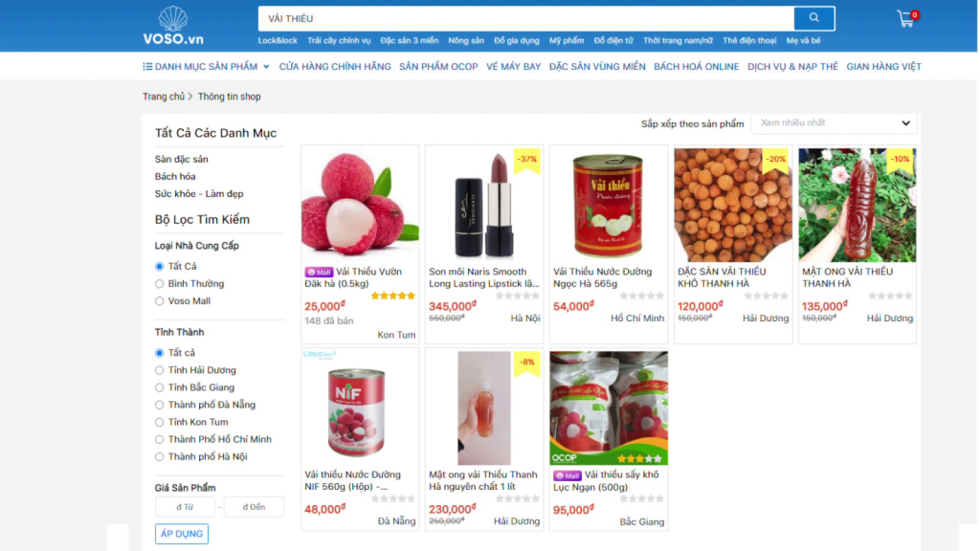Go to Vé Máy Bay tab
The height and width of the screenshot is (551, 980).
tap(513, 66)
